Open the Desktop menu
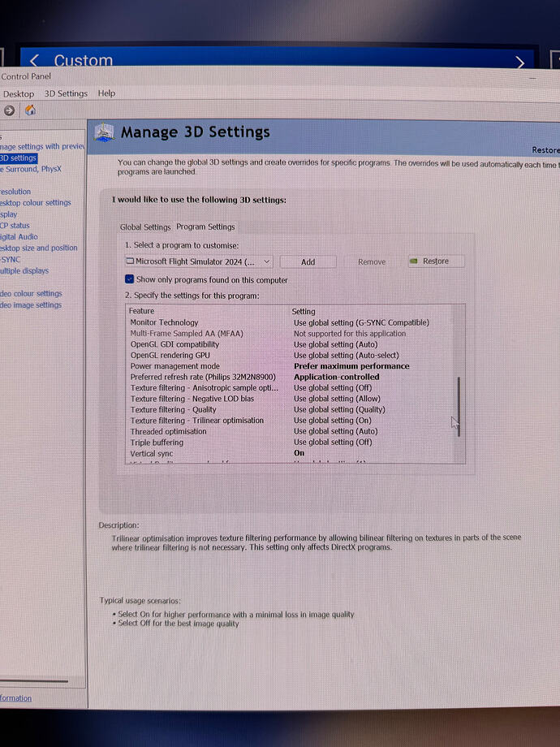The height and width of the screenshot is (747, 560). pos(19,94)
